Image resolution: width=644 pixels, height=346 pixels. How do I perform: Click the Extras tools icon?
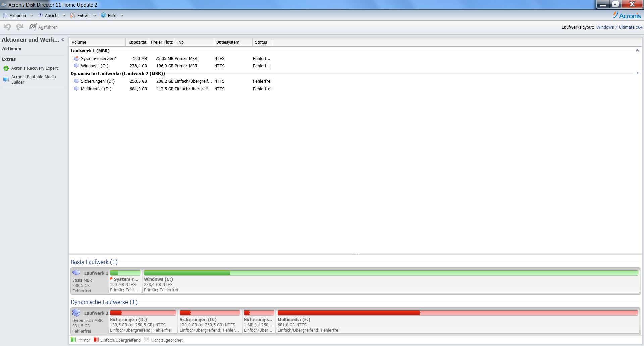pyautogui.click(x=73, y=15)
